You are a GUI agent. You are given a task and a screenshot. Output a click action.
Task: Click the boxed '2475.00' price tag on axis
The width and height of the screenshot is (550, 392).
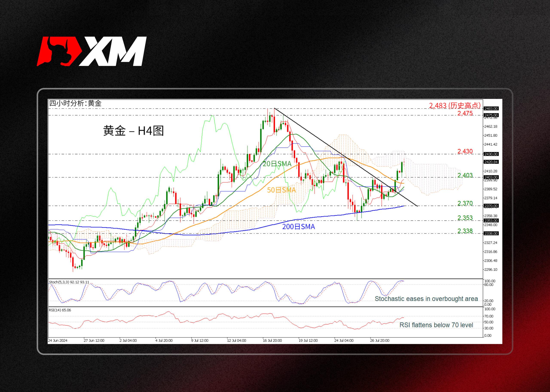coord(491,115)
